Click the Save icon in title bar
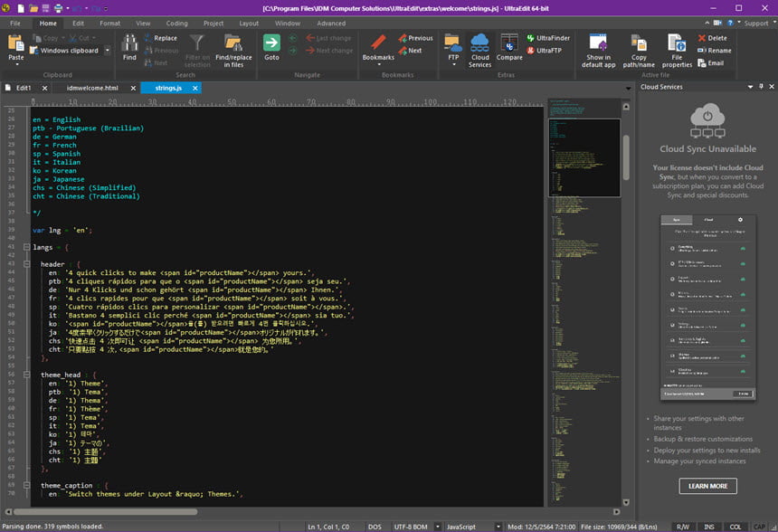Image resolution: width=778 pixels, height=532 pixels. click(x=45, y=8)
